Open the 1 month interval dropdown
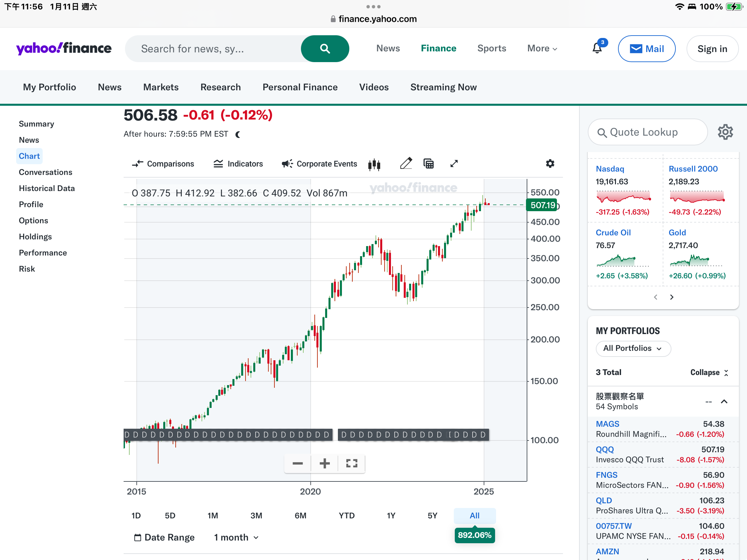 [x=236, y=538]
